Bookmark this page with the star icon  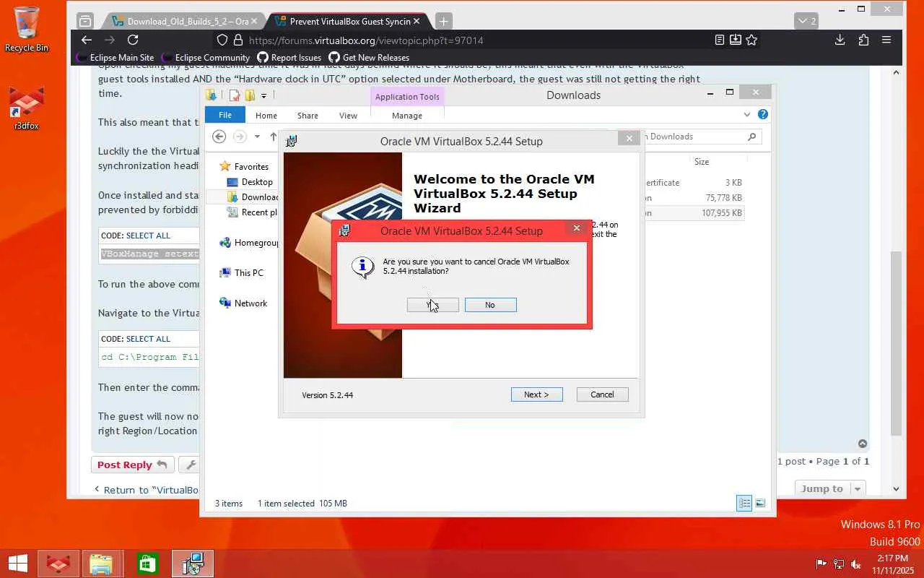pyautogui.click(x=751, y=40)
